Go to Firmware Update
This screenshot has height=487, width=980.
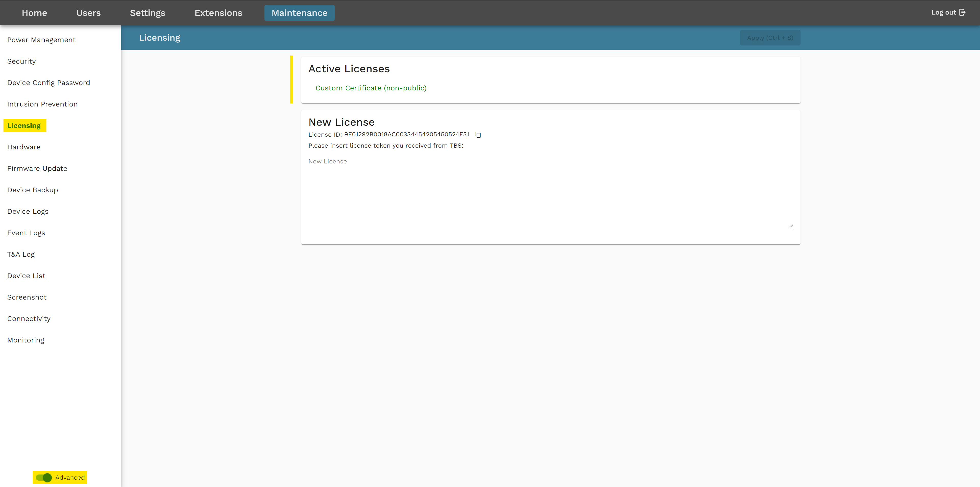point(37,169)
